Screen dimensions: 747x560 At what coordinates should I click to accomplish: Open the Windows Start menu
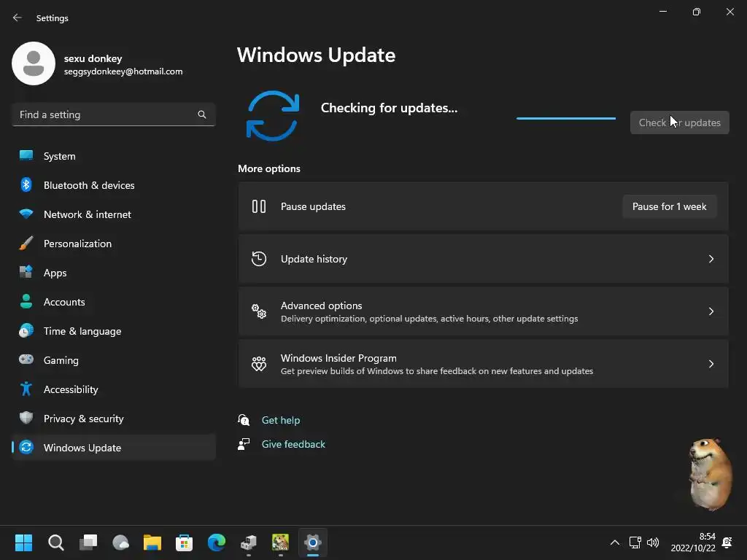23,542
